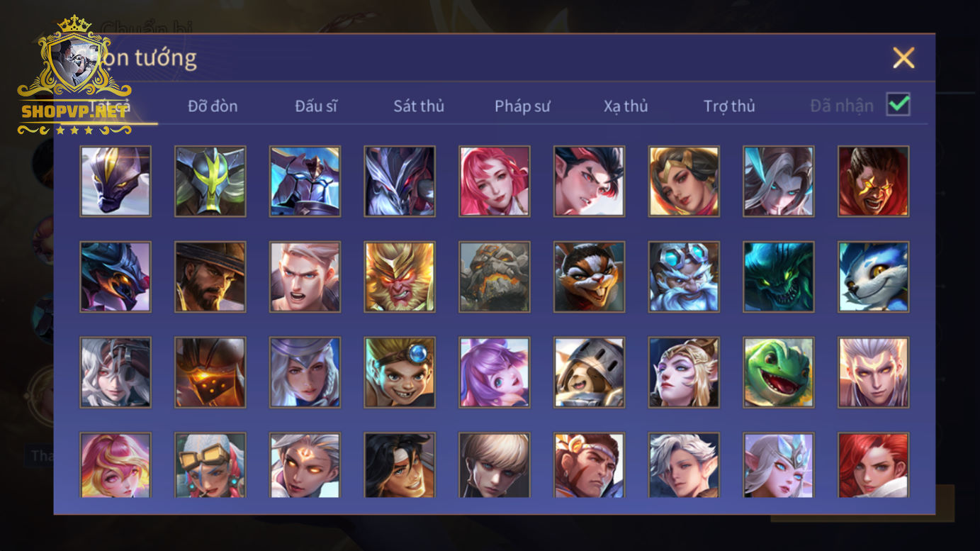Open the Đấu sĩ tab
The height and width of the screenshot is (551, 980).
pos(316,106)
